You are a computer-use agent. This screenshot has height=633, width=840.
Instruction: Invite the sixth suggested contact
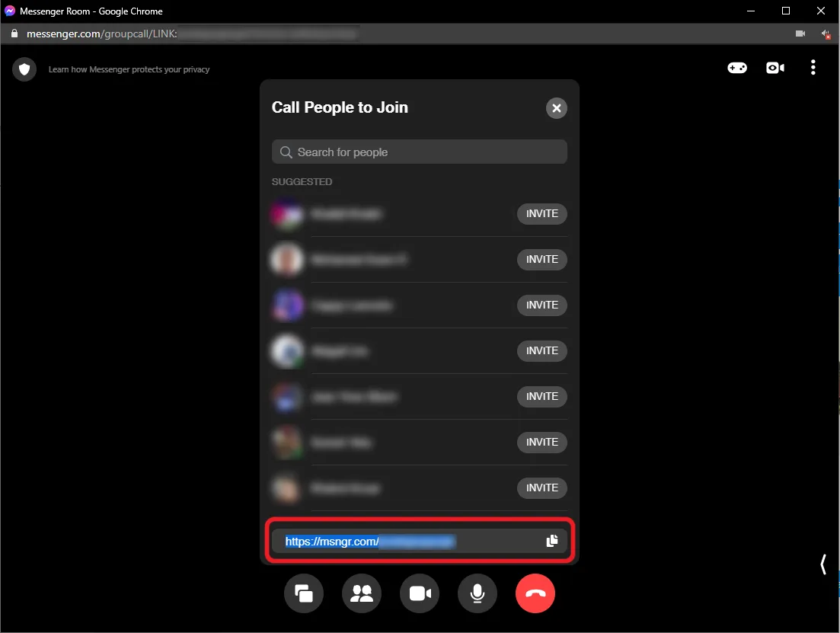(x=541, y=443)
